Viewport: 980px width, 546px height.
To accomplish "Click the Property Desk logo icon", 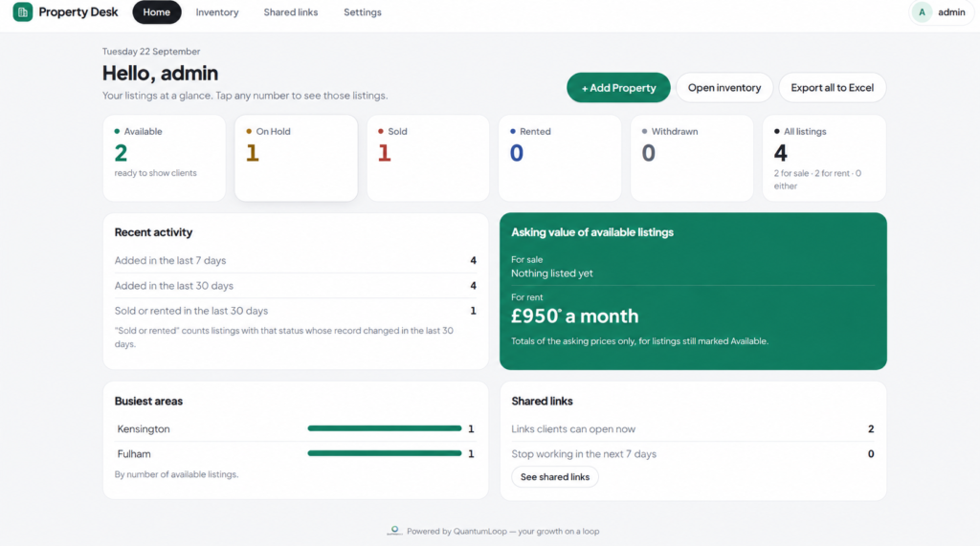I will (x=23, y=11).
